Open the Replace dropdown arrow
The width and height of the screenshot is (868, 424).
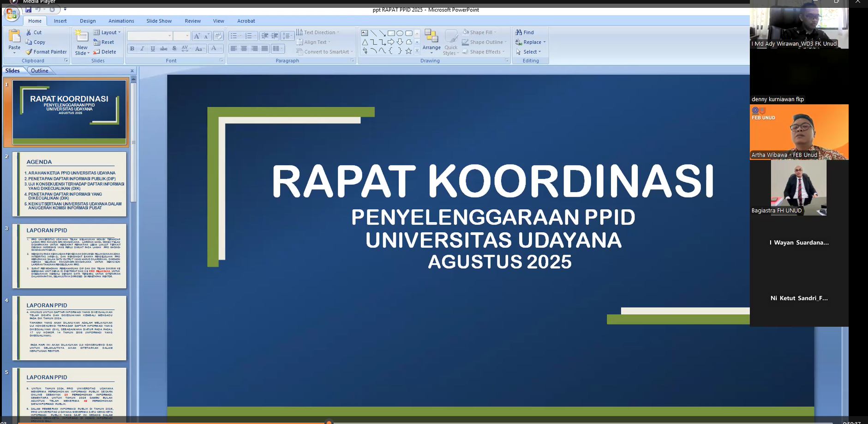point(545,42)
